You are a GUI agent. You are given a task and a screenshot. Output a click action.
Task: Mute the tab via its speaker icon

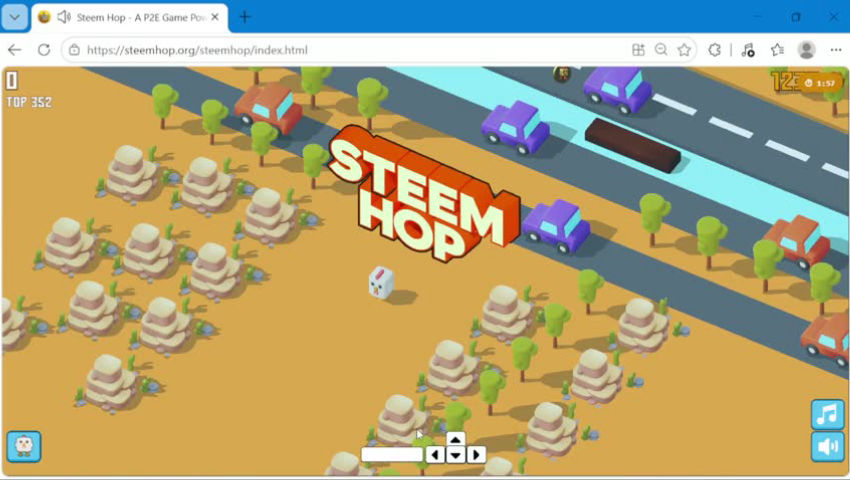pyautogui.click(x=64, y=17)
